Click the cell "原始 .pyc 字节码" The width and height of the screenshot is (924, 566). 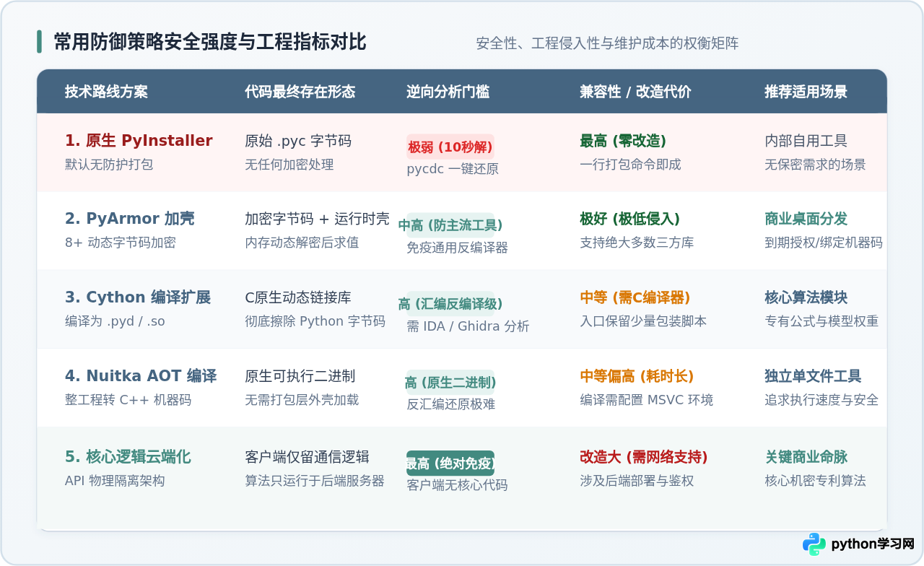(298, 141)
